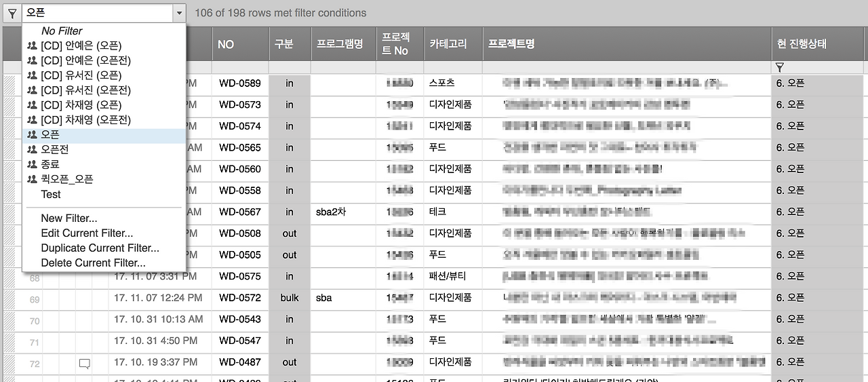Choose Delete Current Filter...
This screenshot has width=868, height=382.
click(94, 263)
